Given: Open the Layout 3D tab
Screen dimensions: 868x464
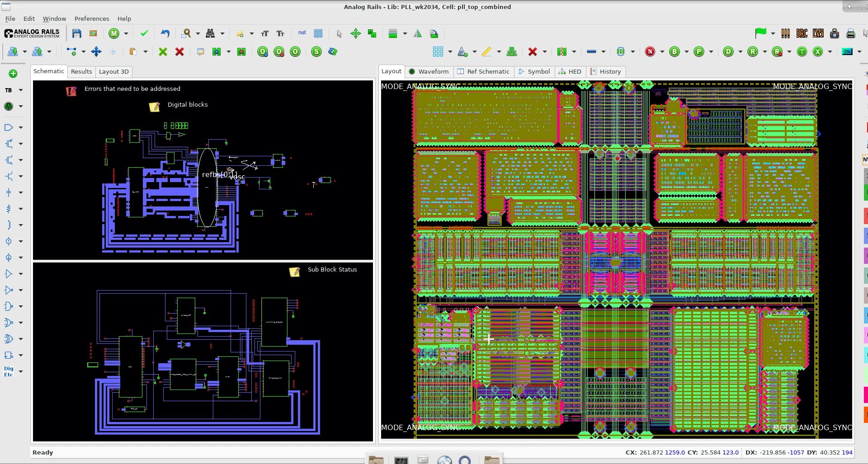Looking at the screenshot, I should coord(113,71).
